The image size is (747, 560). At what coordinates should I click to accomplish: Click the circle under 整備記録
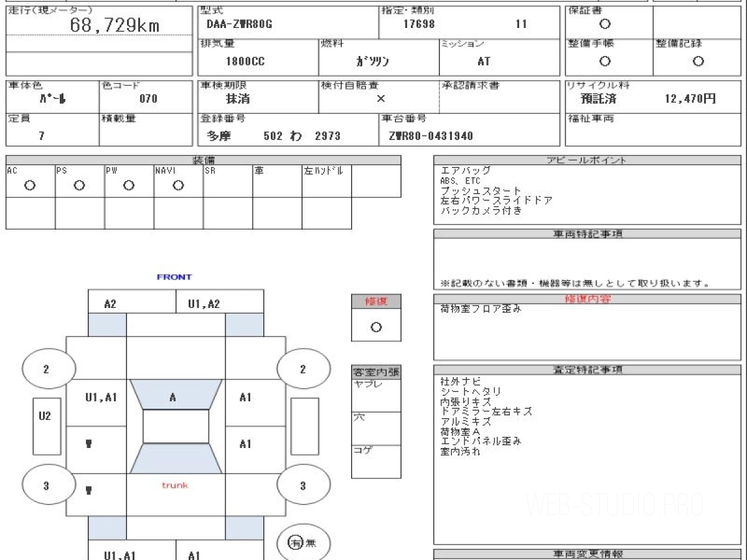[698, 61]
